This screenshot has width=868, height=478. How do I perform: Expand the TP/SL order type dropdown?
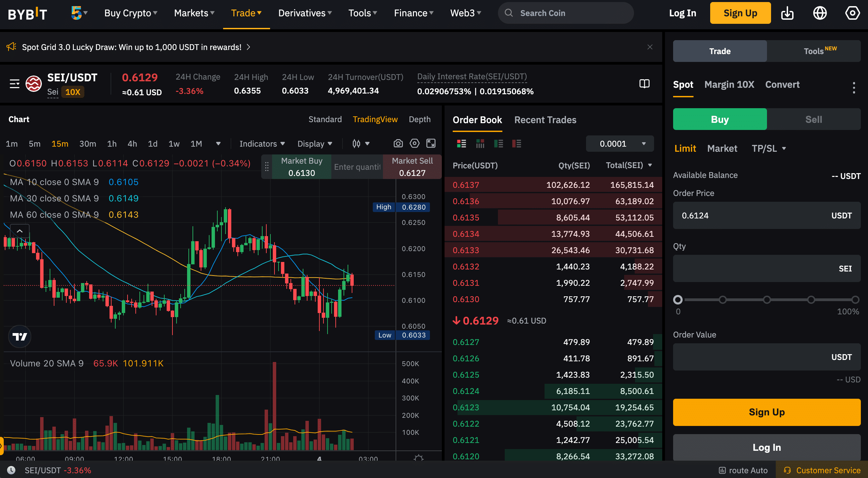769,148
